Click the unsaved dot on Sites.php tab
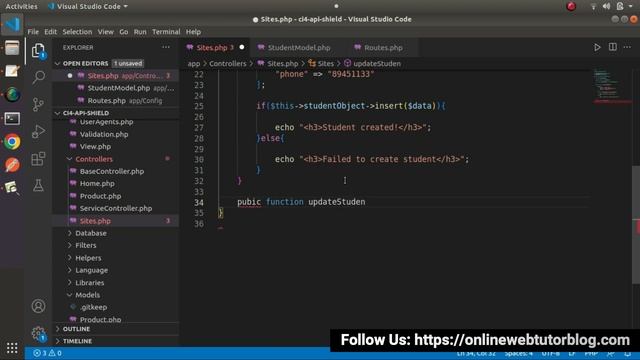The height and width of the screenshot is (360, 640). coord(242,47)
